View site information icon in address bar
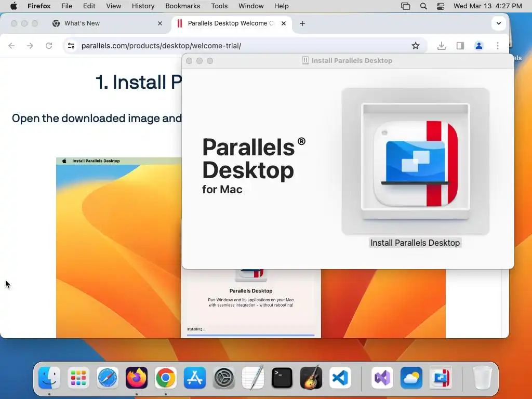Image resolution: width=532 pixels, height=399 pixels. [71, 46]
